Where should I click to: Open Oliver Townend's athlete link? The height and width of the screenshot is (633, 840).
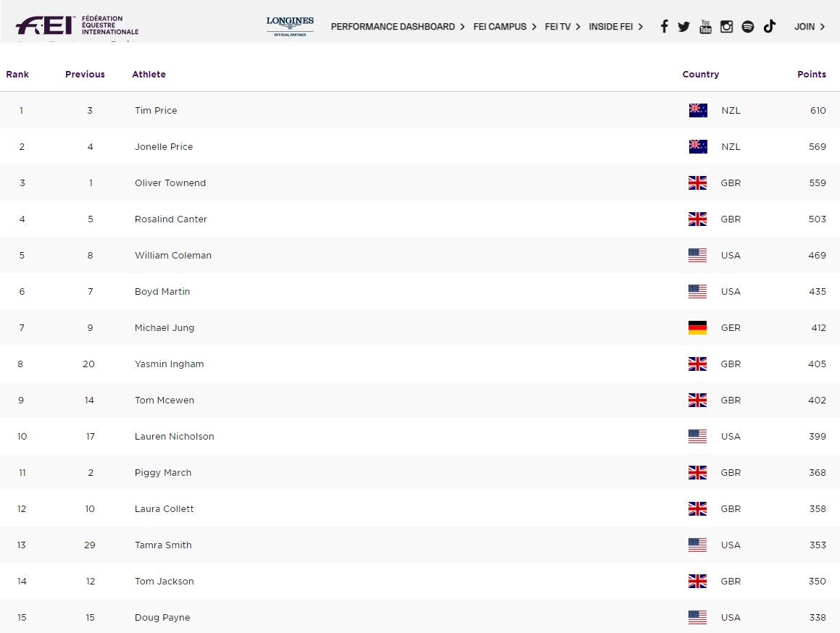170,183
